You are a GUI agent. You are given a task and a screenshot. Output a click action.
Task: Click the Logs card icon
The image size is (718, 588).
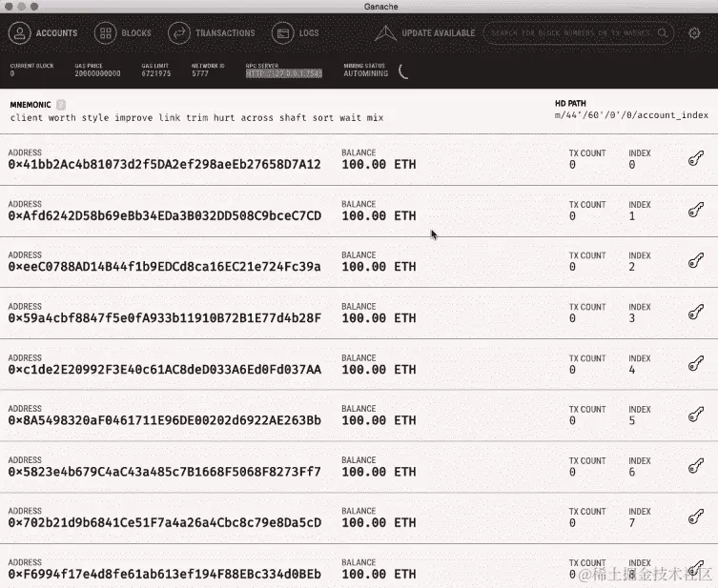point(282,33)
